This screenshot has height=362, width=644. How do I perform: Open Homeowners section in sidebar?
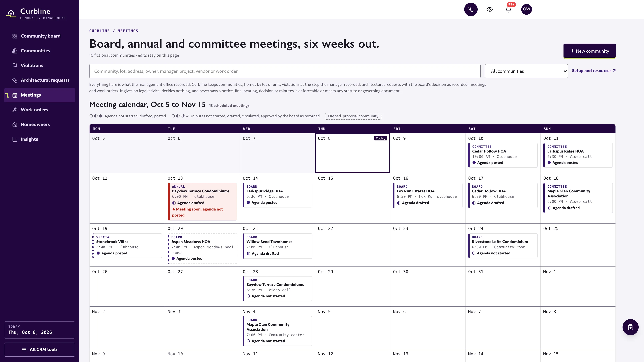pos(40,124)
